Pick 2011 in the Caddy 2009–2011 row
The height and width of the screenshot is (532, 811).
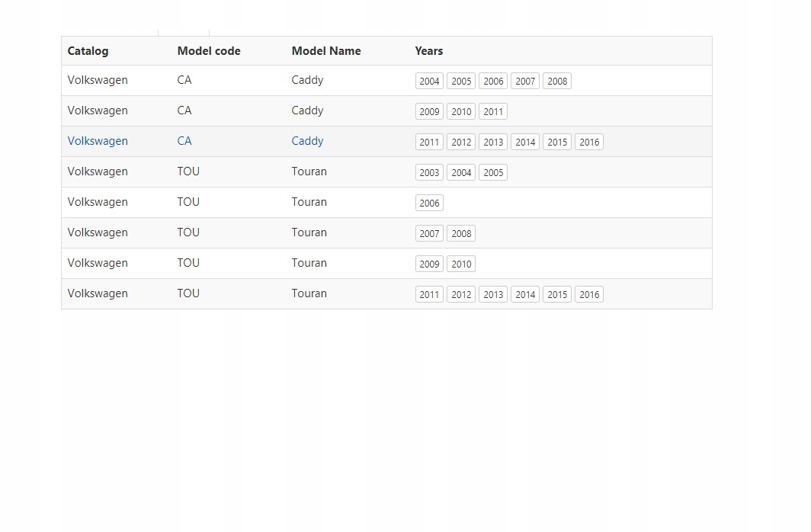(x=493, y=112)
